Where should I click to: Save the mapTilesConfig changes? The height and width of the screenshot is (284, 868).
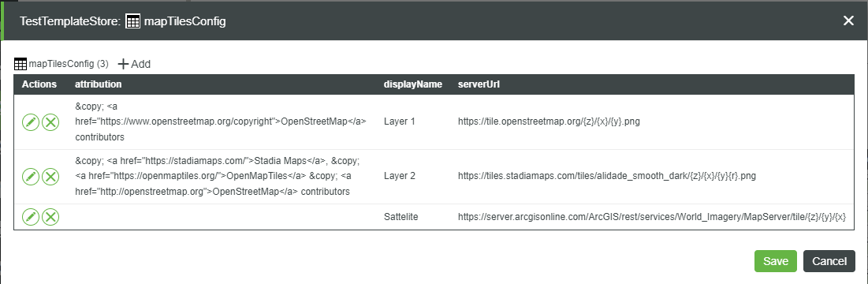[x=775, y=261]
